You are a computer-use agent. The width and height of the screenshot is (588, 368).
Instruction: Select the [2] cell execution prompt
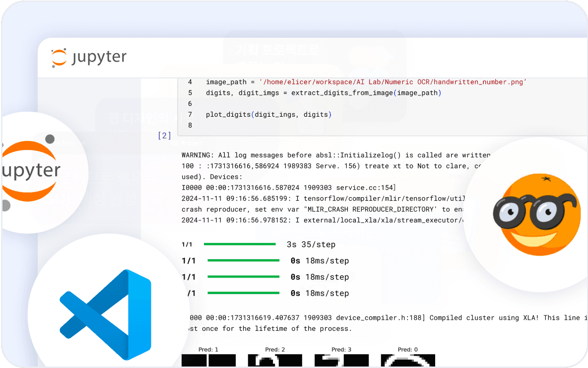tap(164, 136)
